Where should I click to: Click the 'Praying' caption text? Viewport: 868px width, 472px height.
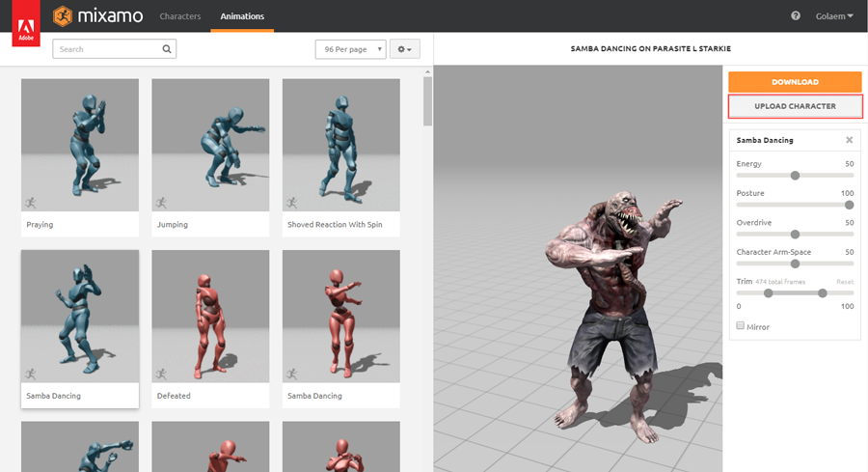click(40, 224)
